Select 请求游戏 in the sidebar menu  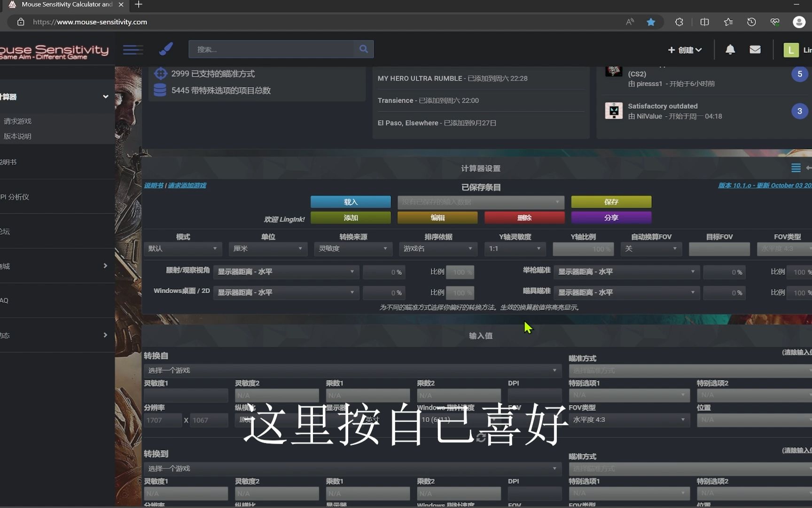click(18, 121)
